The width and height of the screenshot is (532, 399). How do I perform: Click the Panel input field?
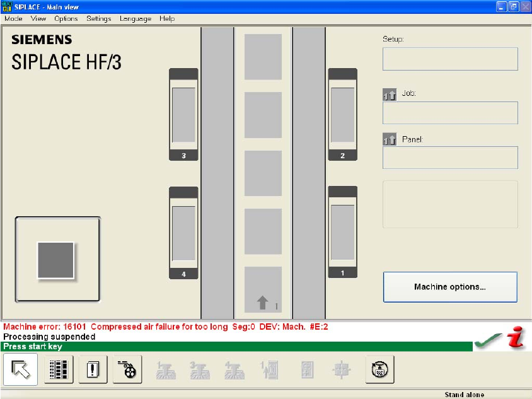click(x=450, y=158)
